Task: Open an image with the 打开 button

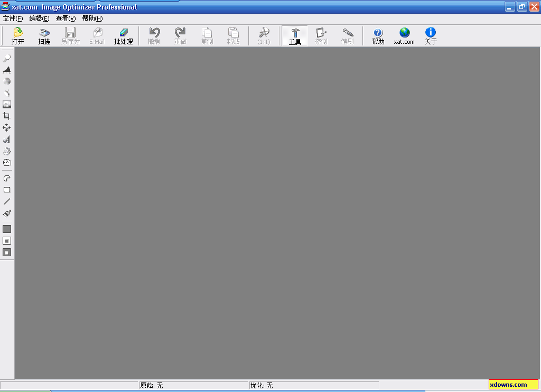Action: pyautogui.click(x=18, y=36)
